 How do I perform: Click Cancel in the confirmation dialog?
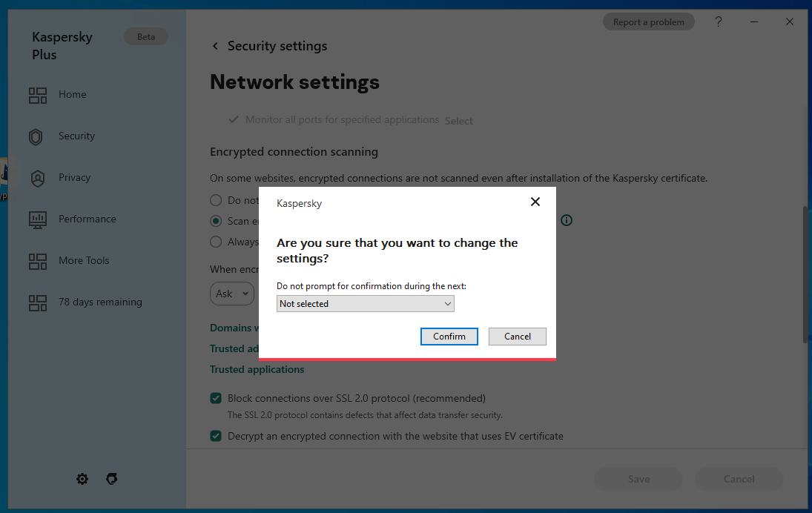pos(518,337)
